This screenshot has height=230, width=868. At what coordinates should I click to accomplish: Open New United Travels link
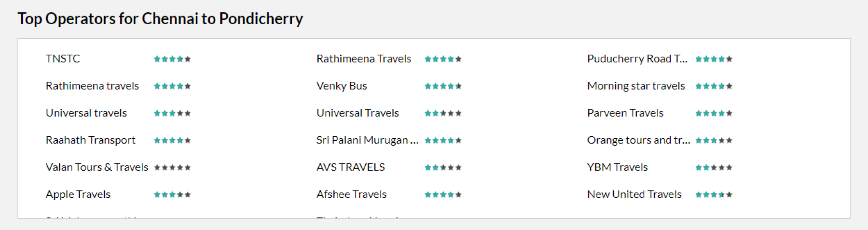(634, 195)
